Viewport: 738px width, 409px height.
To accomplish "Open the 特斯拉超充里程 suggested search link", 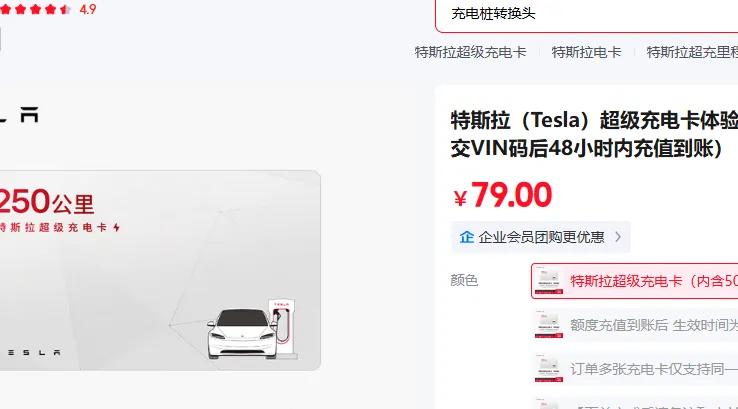I will [692, 52].
